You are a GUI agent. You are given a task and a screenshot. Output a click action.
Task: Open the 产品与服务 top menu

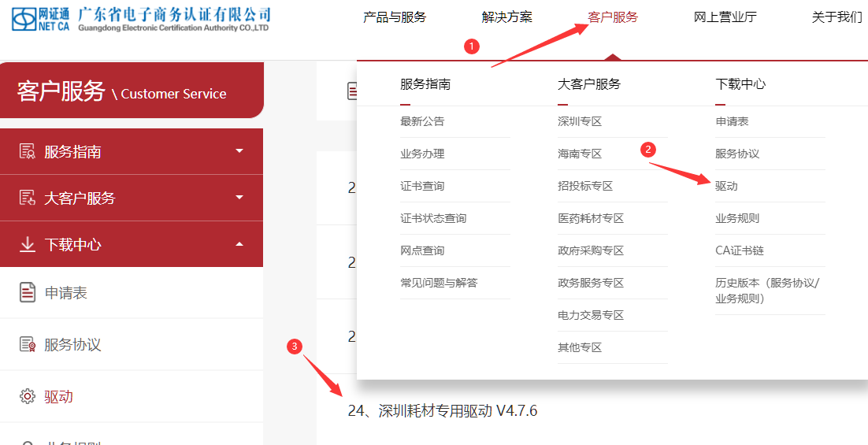(395, 17)
